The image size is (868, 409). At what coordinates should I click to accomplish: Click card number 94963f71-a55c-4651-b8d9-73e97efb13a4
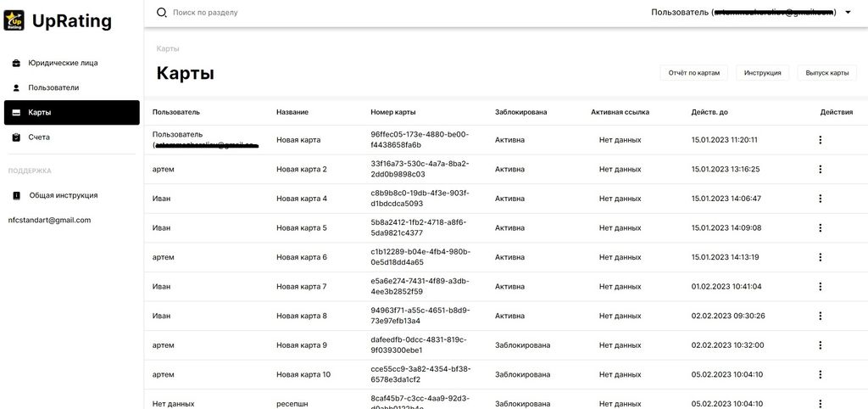pyautogui.click(x=420, y=316)
